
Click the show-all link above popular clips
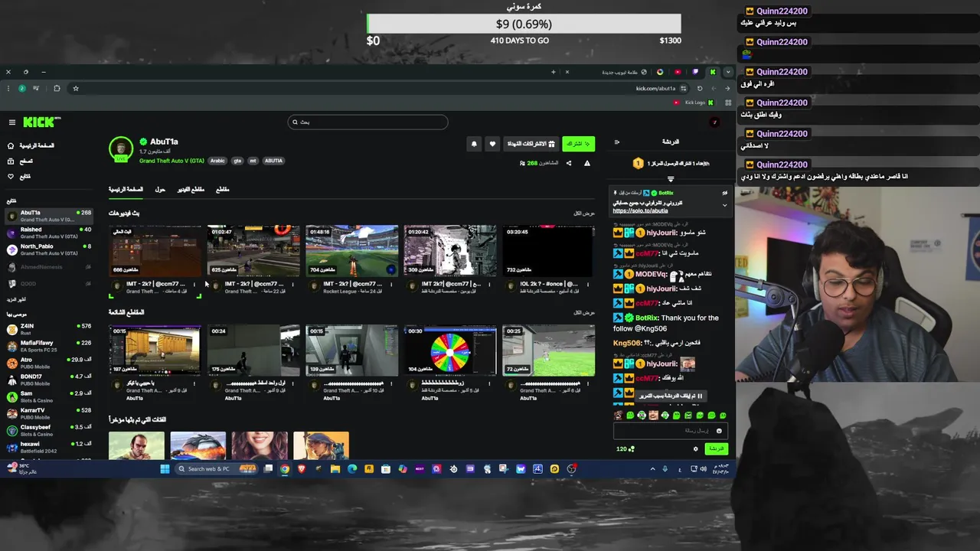tap(584, 312)
